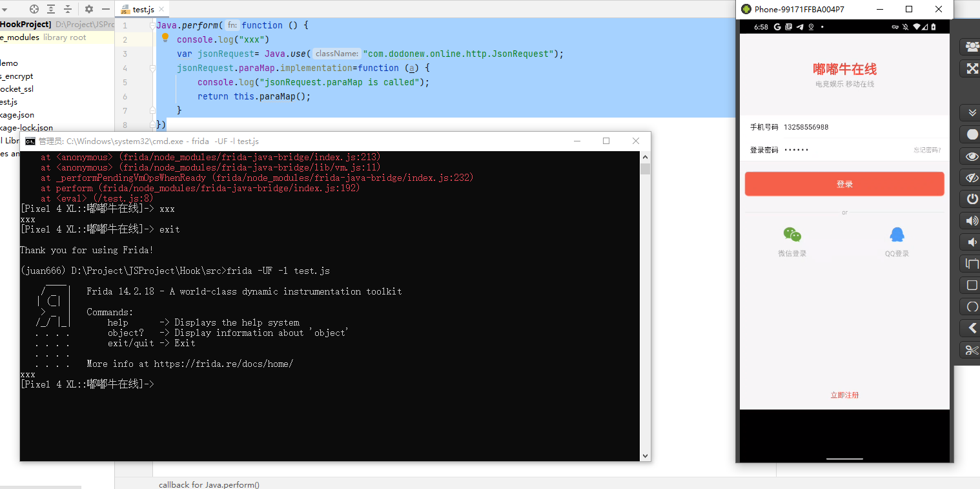
Task: Click the https://frida.re/docs/home/ URL text in cmd
Action: pyautogui.click(x=223, y=364)
